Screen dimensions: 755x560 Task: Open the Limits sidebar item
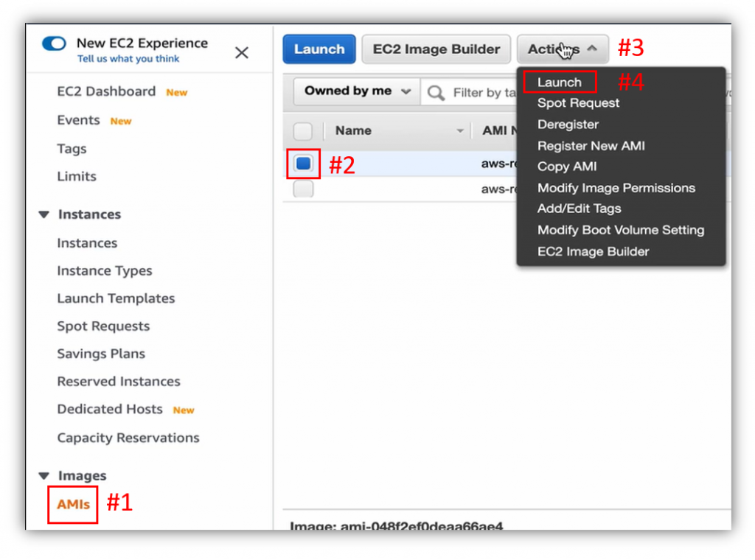[77, 177]
